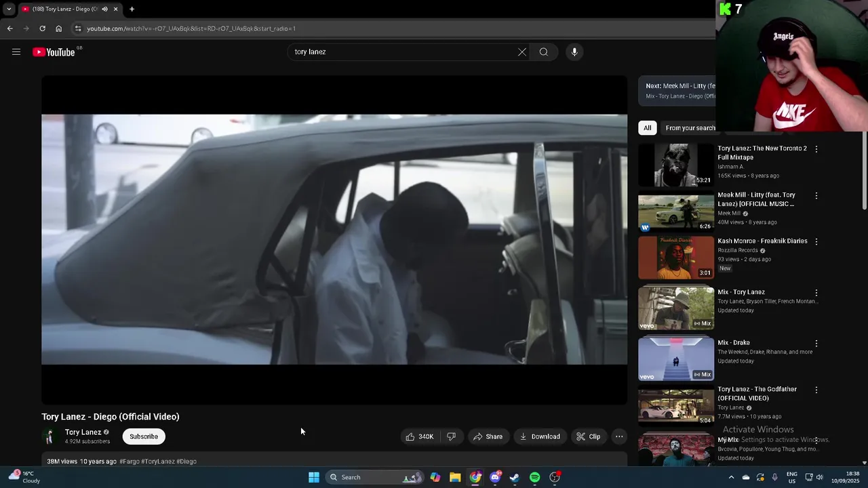Open Tory Lanez - The Godfather title

757,394
